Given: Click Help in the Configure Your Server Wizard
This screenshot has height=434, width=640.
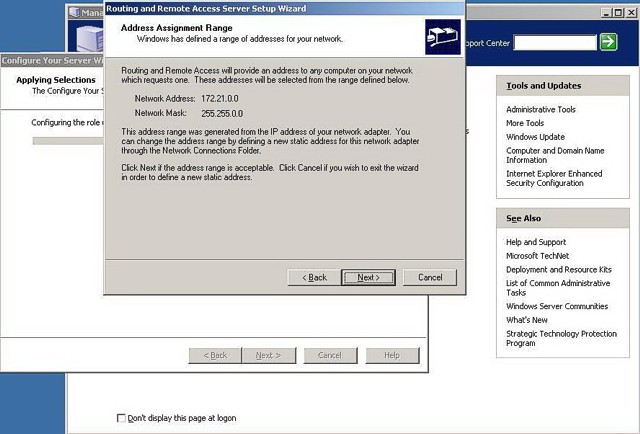Looking at the screenshot, I should click(392, 355).
